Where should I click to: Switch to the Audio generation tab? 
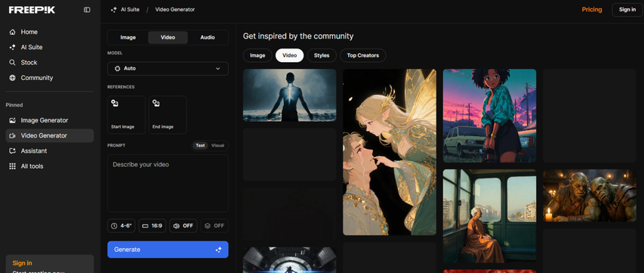(208, 37)
